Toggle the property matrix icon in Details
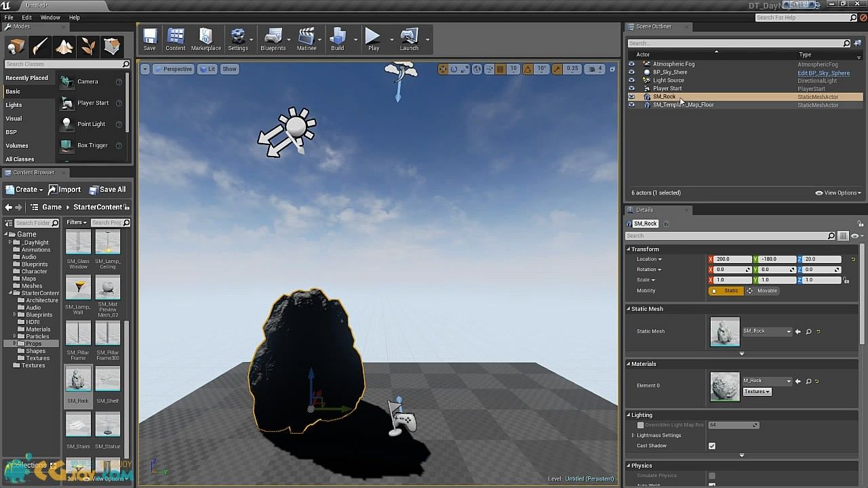868x488 pixels. pos(843,236)
